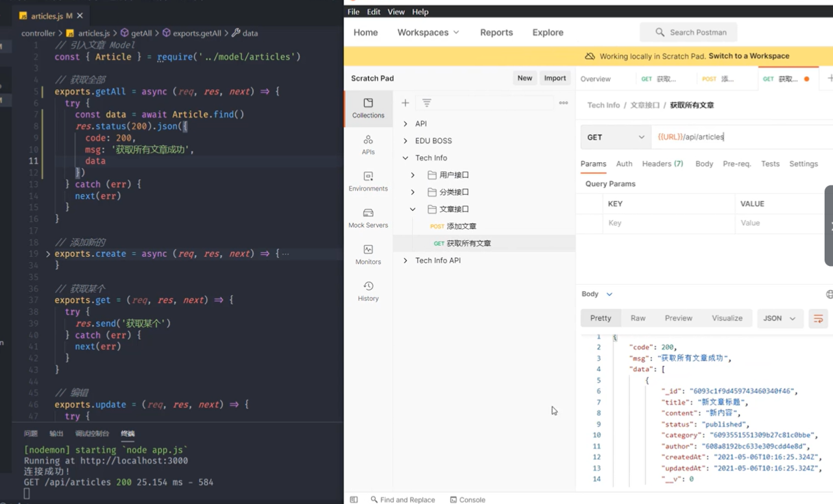Select the Pretty response view
The image size is (833, 504).
pos(601,318)
